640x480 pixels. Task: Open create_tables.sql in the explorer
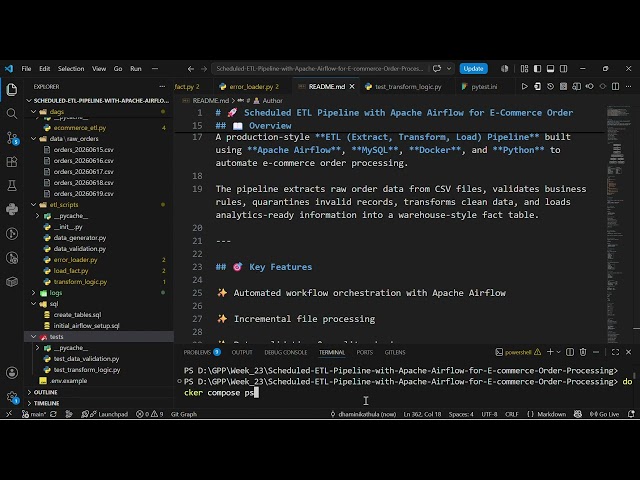click(x=77, y=315)
